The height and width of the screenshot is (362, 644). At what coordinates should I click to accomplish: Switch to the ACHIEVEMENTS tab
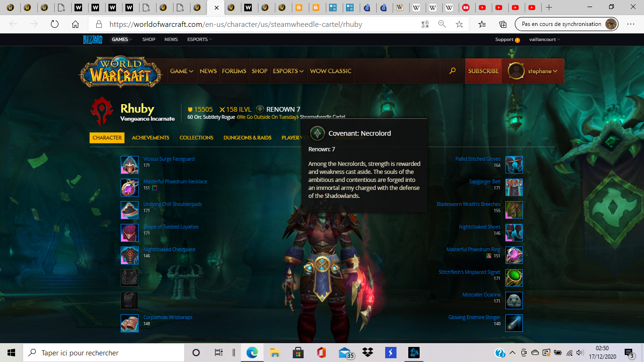click(150, 138)
